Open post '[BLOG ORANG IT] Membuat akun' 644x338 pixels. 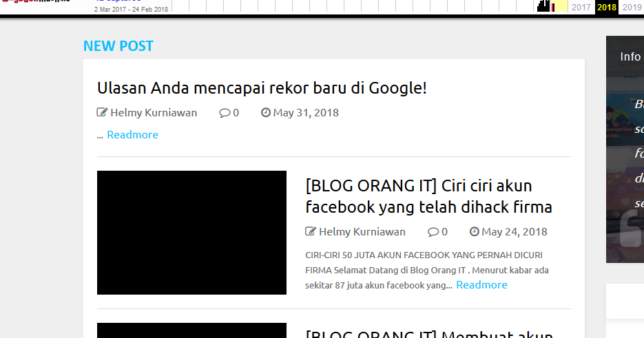(x=429, y=335)
